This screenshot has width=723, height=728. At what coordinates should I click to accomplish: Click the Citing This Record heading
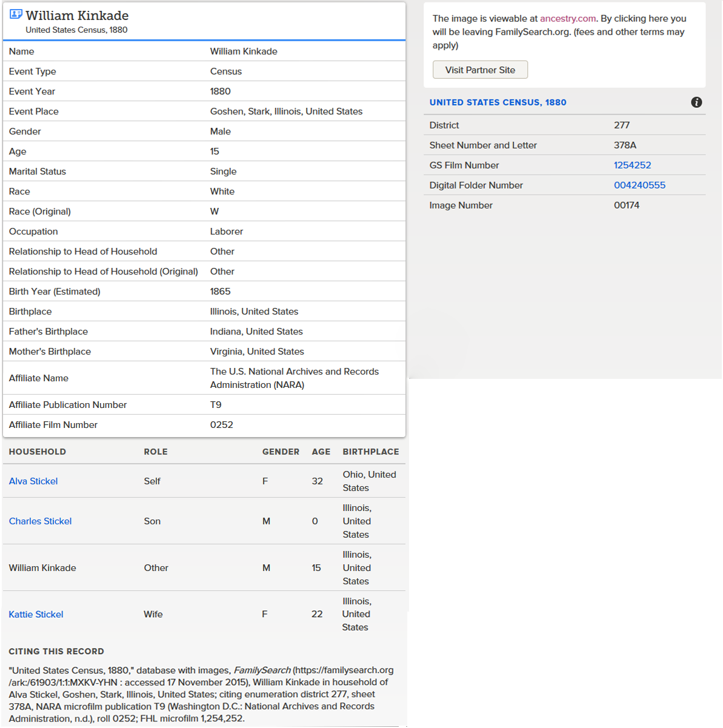56,652
